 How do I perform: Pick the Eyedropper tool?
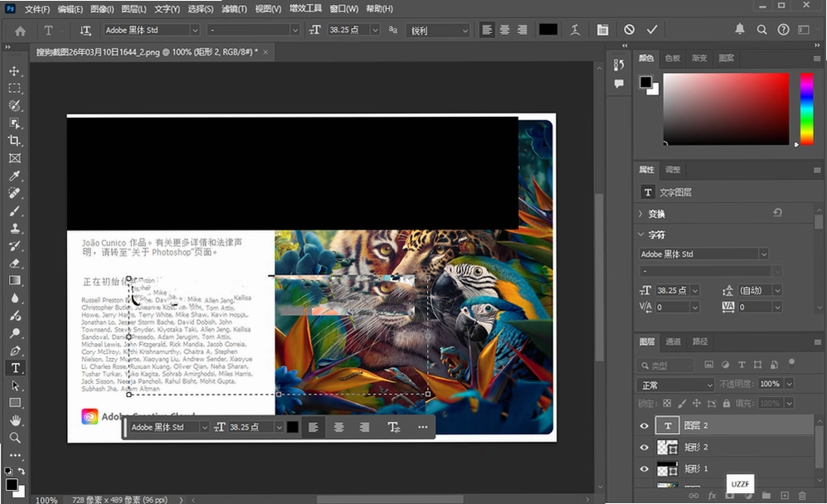pyautogui.click(x=14, y=176)
